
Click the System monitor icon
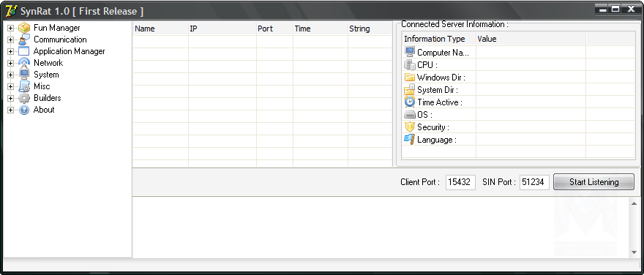tap(24, 75)
